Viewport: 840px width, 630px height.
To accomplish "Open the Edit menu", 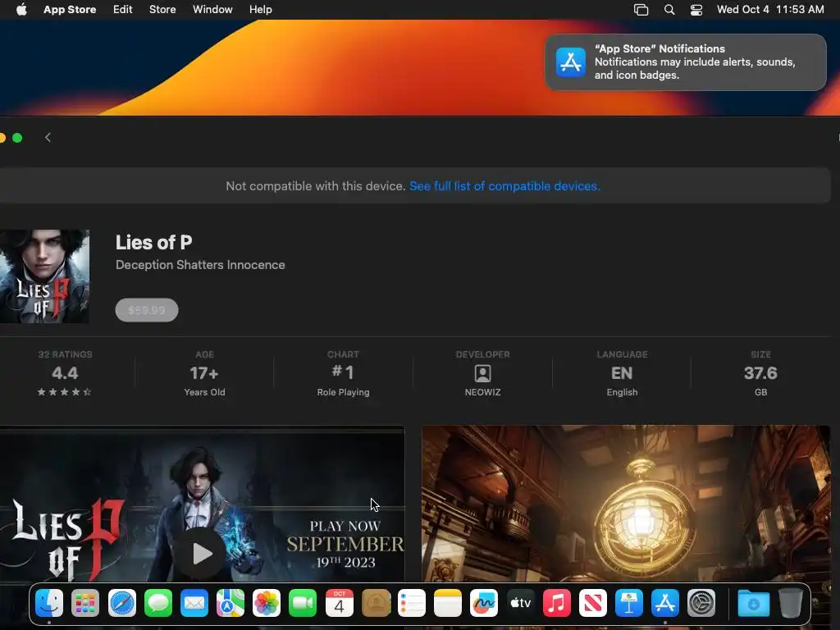I will point(123,9).
